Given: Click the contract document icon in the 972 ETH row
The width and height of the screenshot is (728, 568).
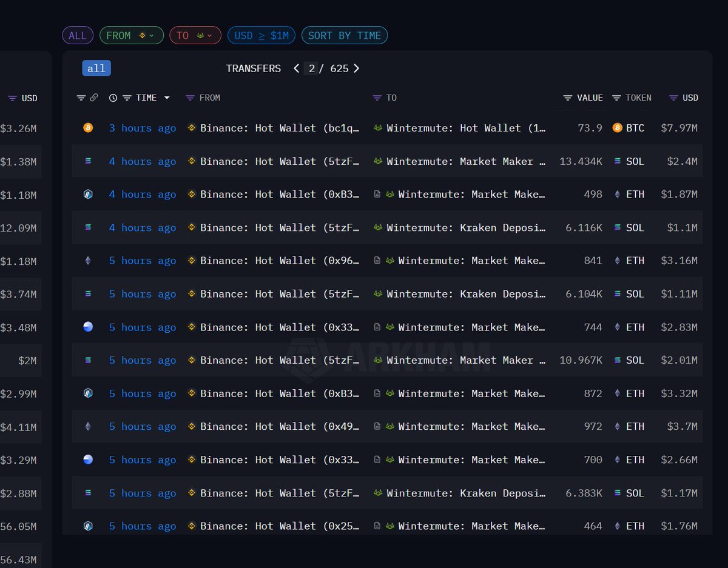Looking at the screenshot, I should (x=377, y=426).
